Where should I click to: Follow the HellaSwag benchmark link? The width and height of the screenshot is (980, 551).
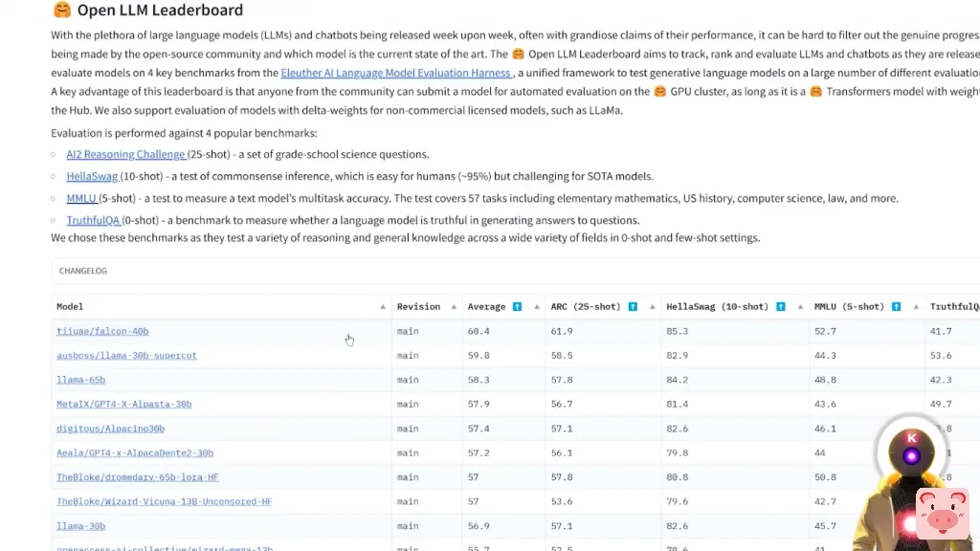pyautogui.click(x=92, y=176)
